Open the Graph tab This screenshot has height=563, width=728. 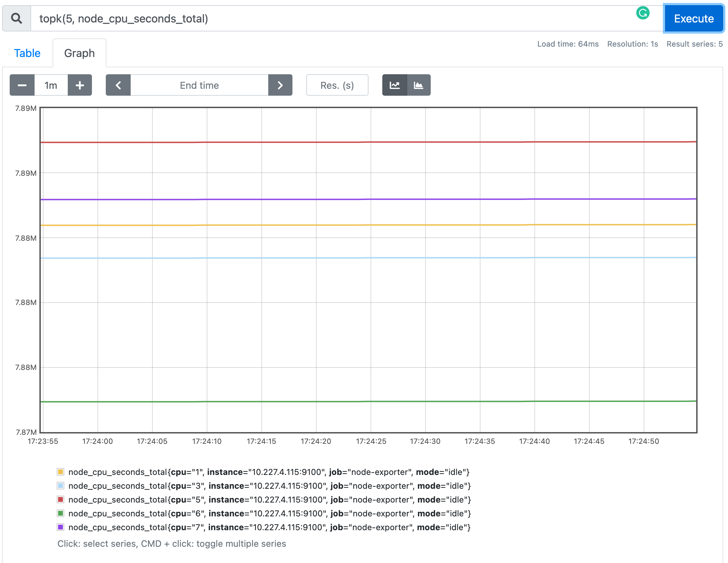tap(80, 53)
